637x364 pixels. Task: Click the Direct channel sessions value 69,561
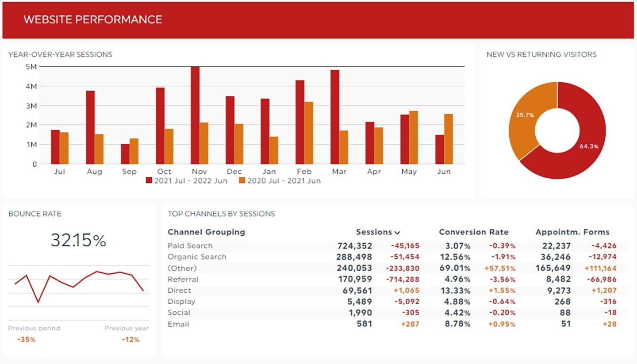click(357, 291)
